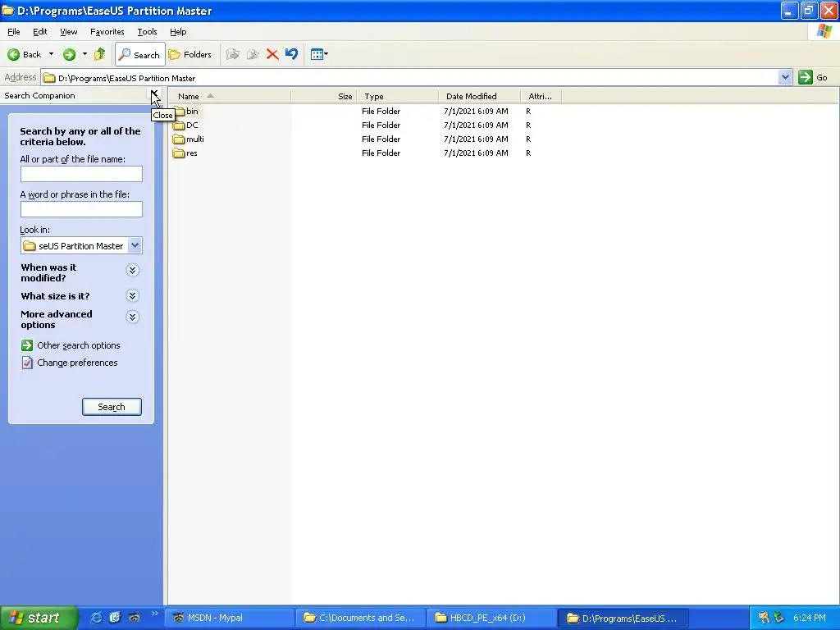Click second system tray icon
This screenshot has width=840, height=630.
779,618
